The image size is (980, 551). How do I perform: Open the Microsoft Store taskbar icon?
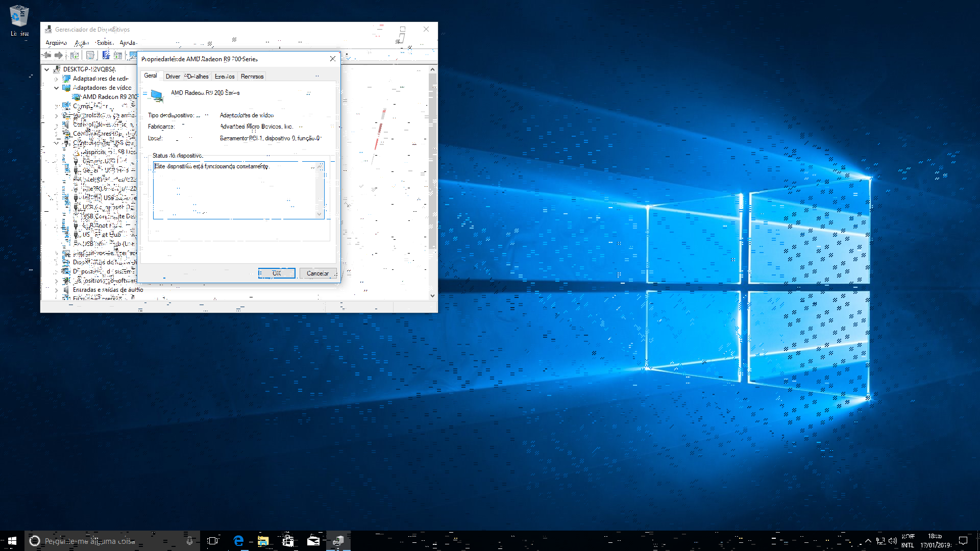pyautogui.click(x=288, y=541)
